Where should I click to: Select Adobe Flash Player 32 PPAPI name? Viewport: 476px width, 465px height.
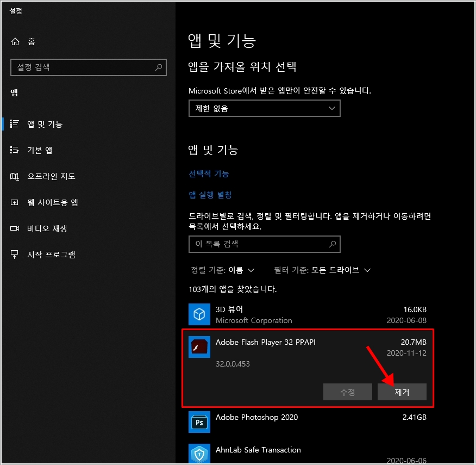[266, 342]
